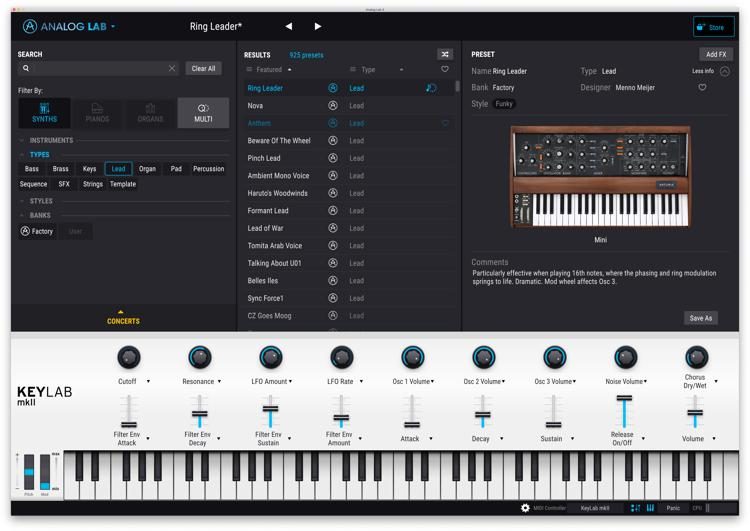Image resolution: width=750 pixels, height=531 pixels.
Task: Select the Multi filter
Action: (x=203, y=113)
